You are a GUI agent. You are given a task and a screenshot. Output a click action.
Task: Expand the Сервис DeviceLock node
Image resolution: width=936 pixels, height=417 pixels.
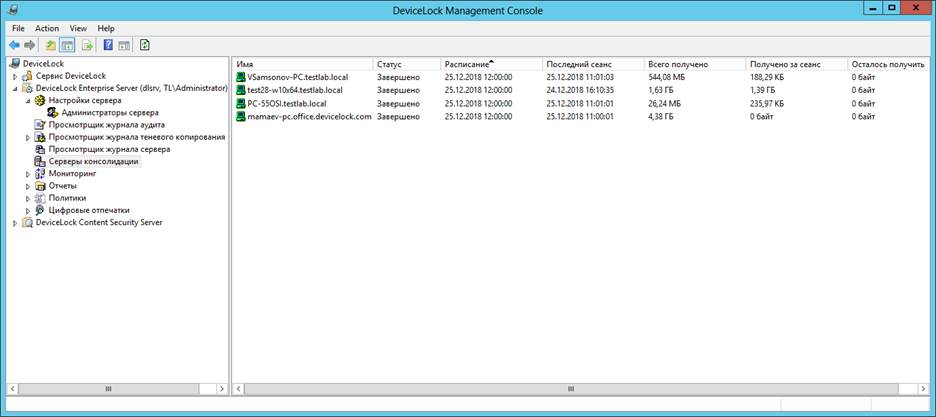tap(15, 76)
